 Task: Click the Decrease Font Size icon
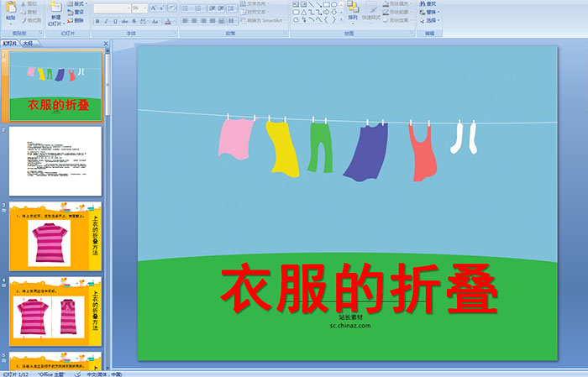coord(161,8)
